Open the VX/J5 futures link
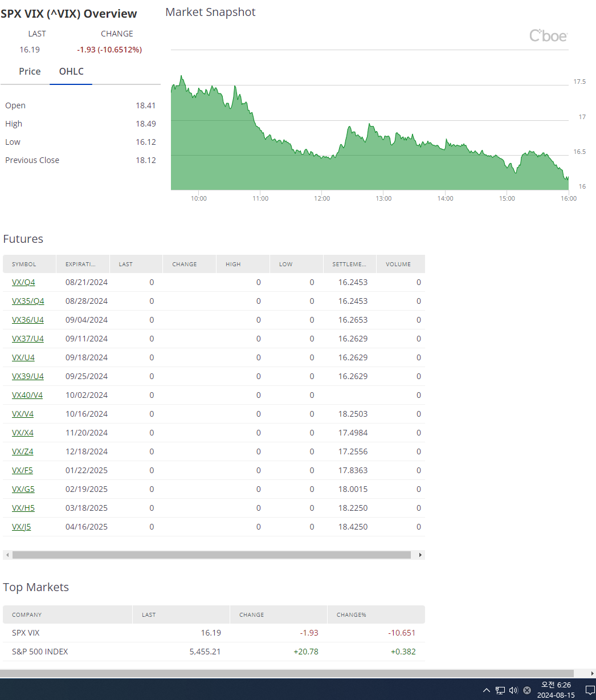596x700 pixels. click(22, 527)
